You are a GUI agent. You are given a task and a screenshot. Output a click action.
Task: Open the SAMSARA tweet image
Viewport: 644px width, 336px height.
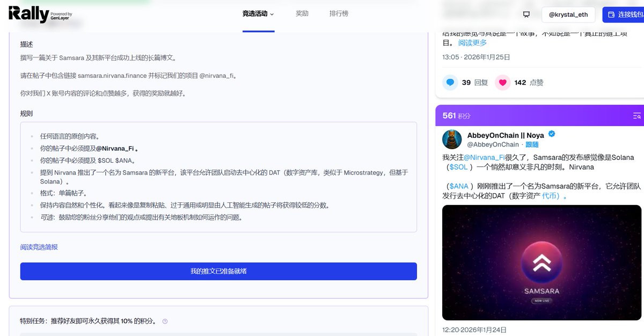541,262
